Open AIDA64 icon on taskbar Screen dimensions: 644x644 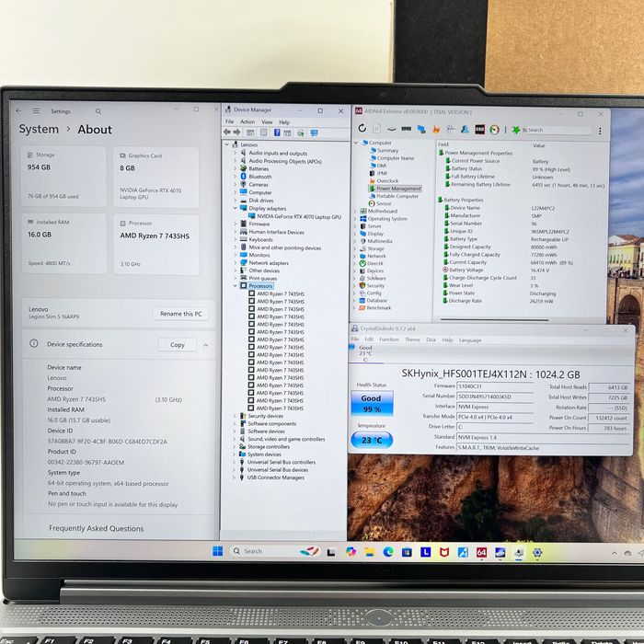[x=481, y=552]
